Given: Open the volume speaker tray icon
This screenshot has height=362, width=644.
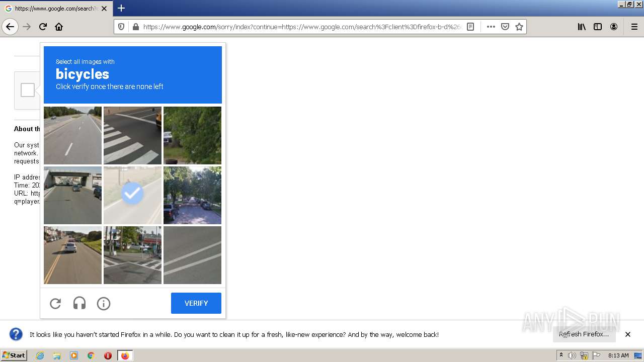Looking at the screenshot, I should coord(572,355).
